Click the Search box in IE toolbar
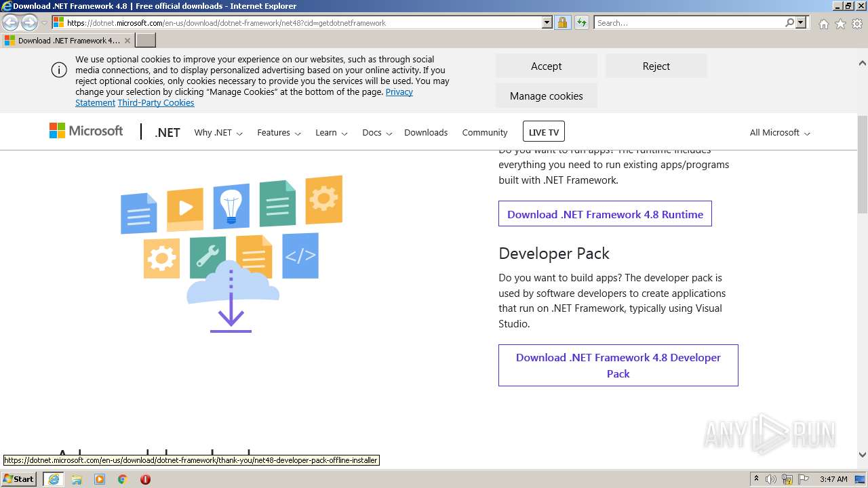The height and width of the screenshot is (488, 868). (689, 22)
